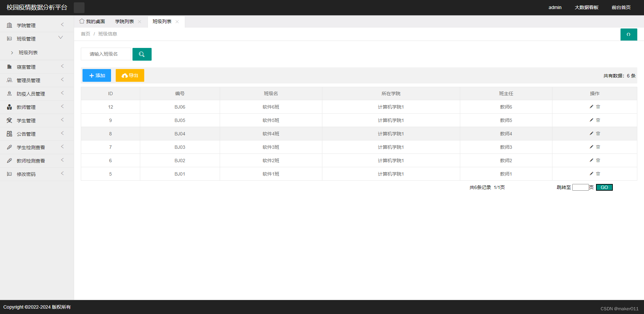Toggle the dark sidebar collapse square
Image resolution: width=644 pixels, height=314 pixels.
(79, 7)
